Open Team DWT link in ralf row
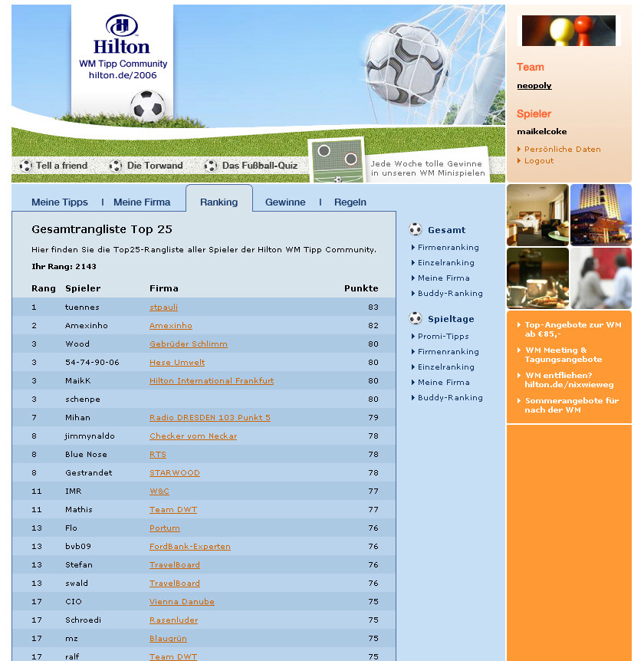 click(x=173, y=656)
